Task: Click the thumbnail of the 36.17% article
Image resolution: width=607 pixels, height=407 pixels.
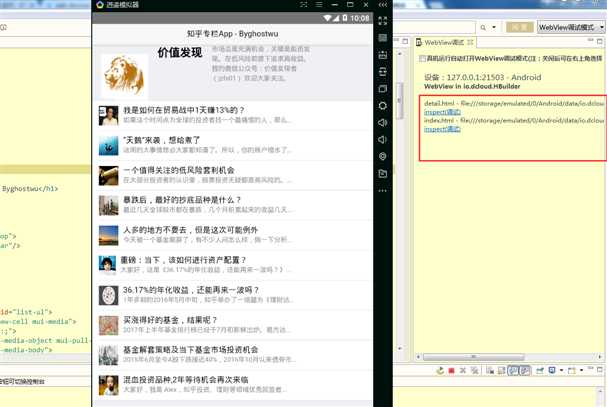Action: (108, 295)
